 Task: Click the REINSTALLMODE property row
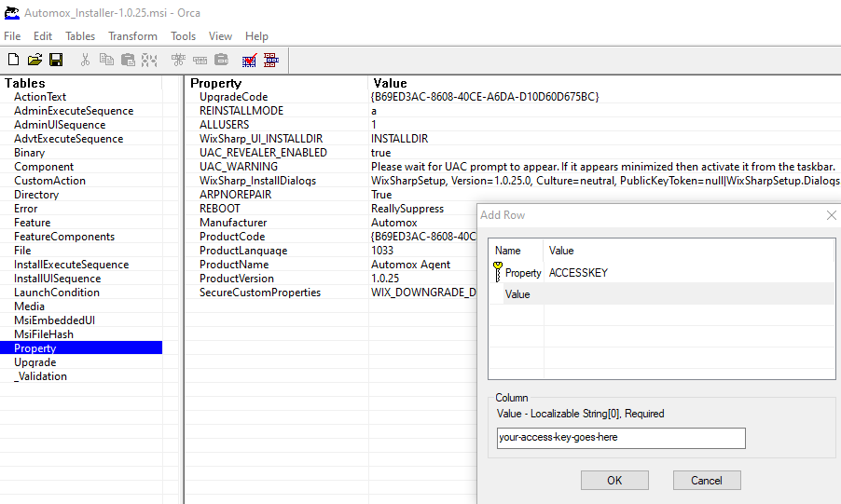241,111
